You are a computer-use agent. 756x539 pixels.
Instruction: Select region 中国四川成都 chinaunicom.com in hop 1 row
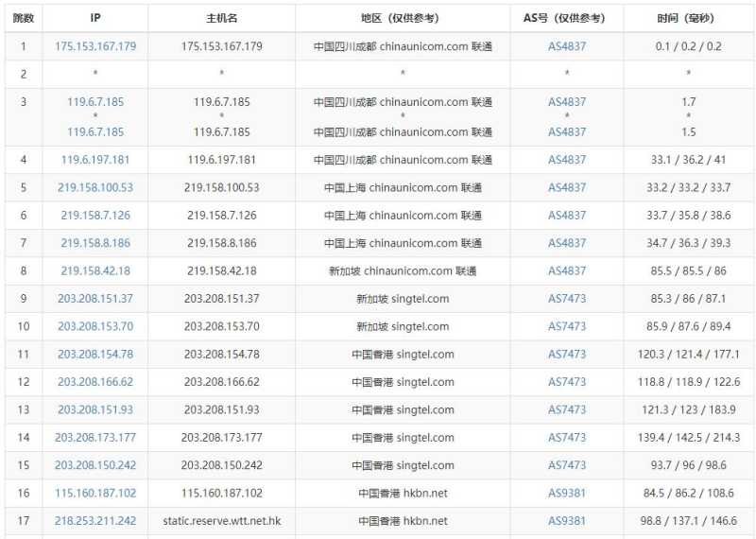[403, 46]
